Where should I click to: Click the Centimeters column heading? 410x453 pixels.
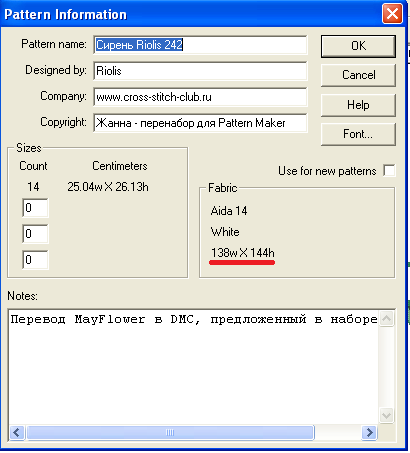point(120,166)
